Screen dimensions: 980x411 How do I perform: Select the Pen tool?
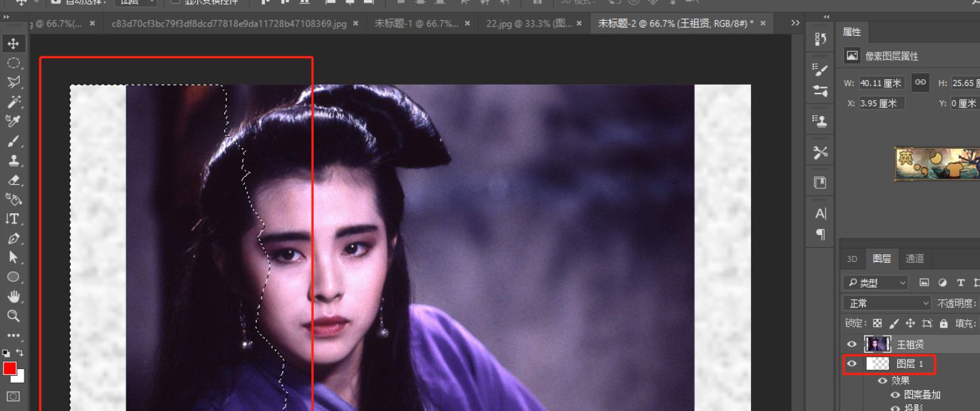click(13, 238)
